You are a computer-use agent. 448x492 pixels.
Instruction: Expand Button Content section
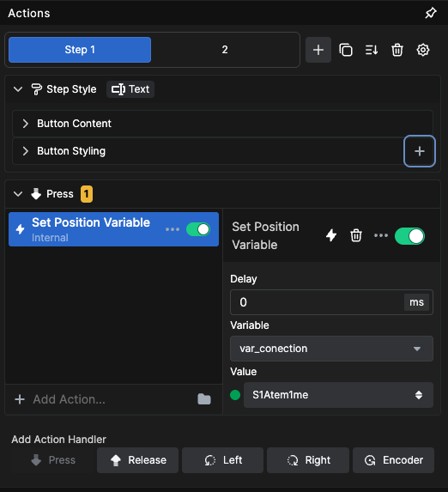click(222, 124)
